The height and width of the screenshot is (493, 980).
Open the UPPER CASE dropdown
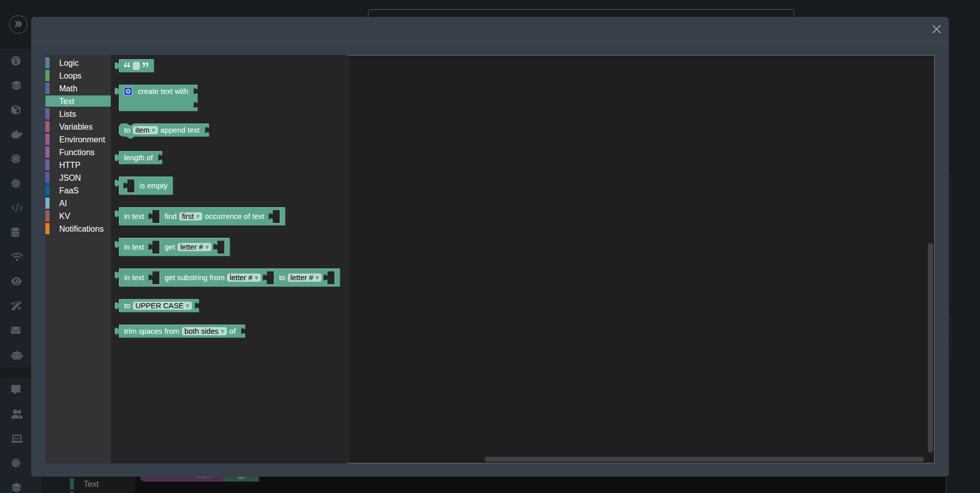click(x=163, y=306)
